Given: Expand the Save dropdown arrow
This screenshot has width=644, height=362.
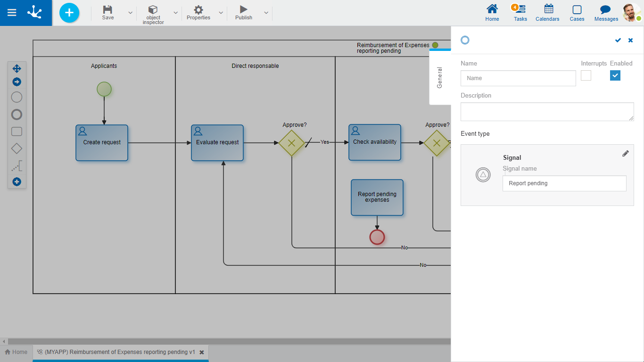Looking at the screenshot, I should tap(131, 13).
